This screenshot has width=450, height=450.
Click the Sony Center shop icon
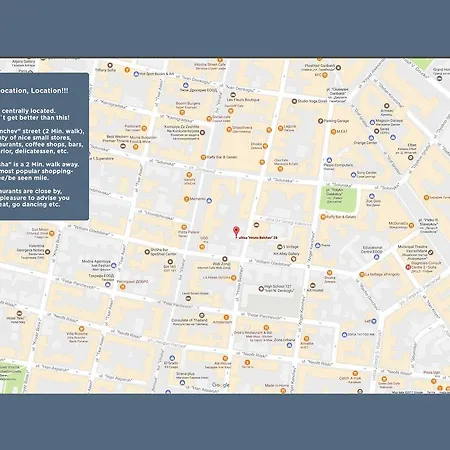click(x=353, y=175)
